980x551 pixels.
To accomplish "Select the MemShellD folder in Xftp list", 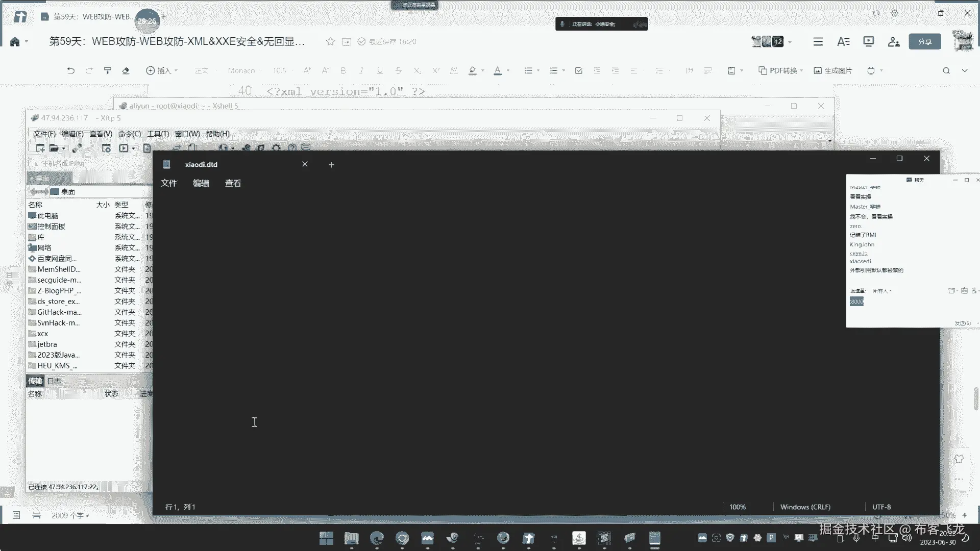I will click(59, 269).
